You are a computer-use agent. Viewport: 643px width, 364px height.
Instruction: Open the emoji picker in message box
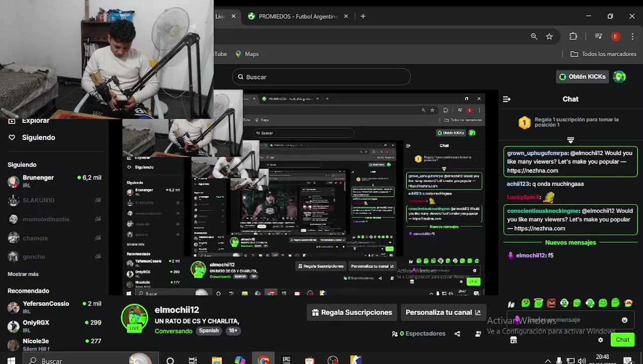[624, 320]
